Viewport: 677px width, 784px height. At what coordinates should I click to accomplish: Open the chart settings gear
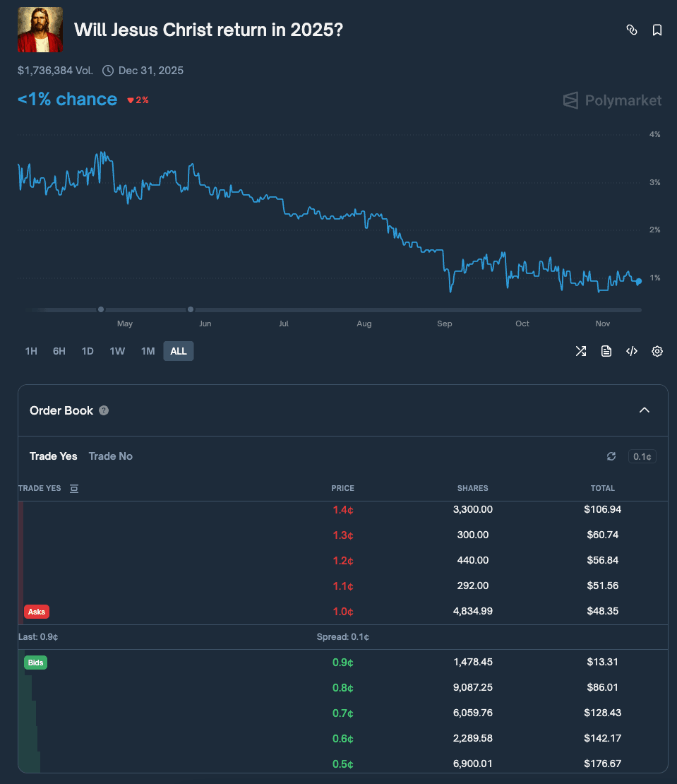coord(657,351)
